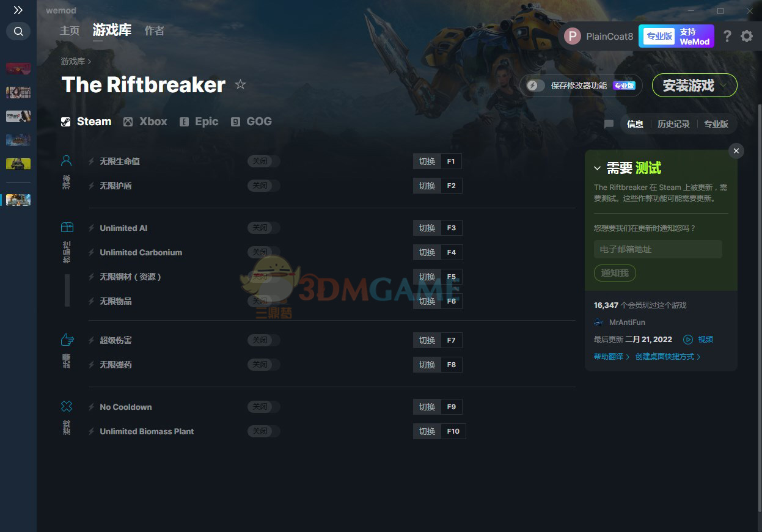Viewport: 762px width, 532px height.
Task: Select Steam platform tab
Action: pos(86,122)
